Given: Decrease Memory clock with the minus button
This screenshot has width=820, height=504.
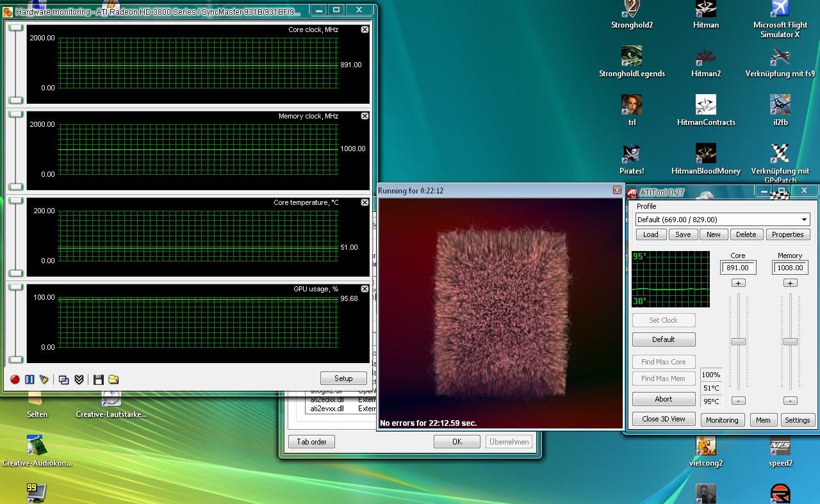Looking at the screenshot, I should (x=790, y=400).
